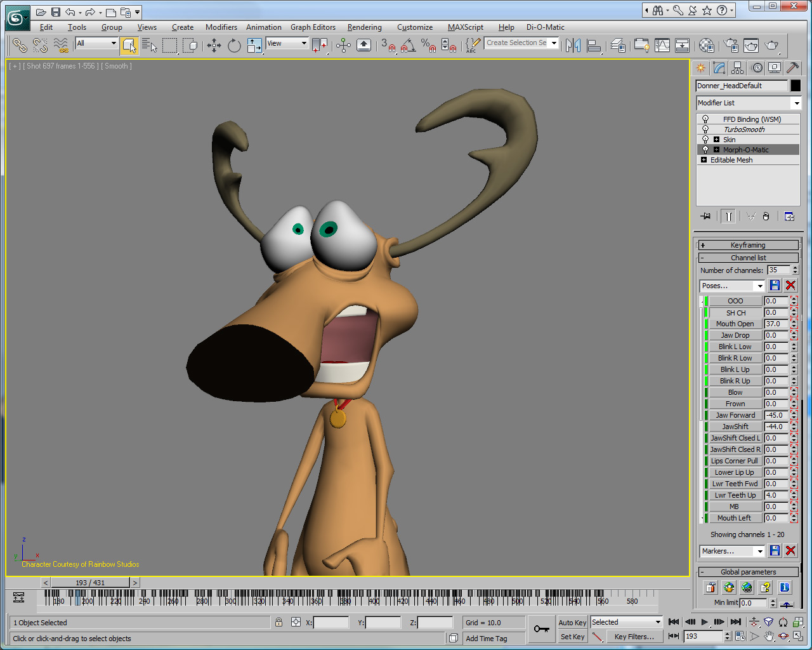Toggle FFD Binding modifier lightbulb
Image resolution: width=812 pixels, height=650 pixels.
(x=705, y=119)
